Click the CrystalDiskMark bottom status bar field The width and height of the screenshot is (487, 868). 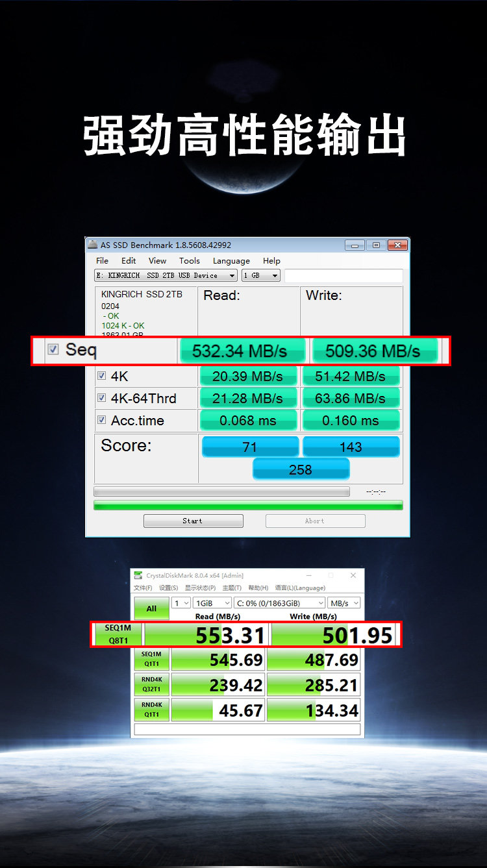click(x=247, y=730)
